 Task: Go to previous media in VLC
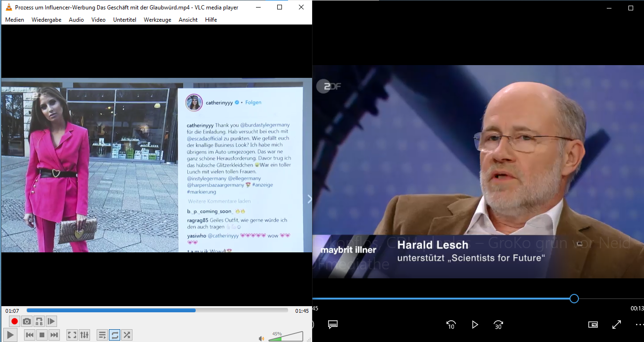tap(29, 335)
